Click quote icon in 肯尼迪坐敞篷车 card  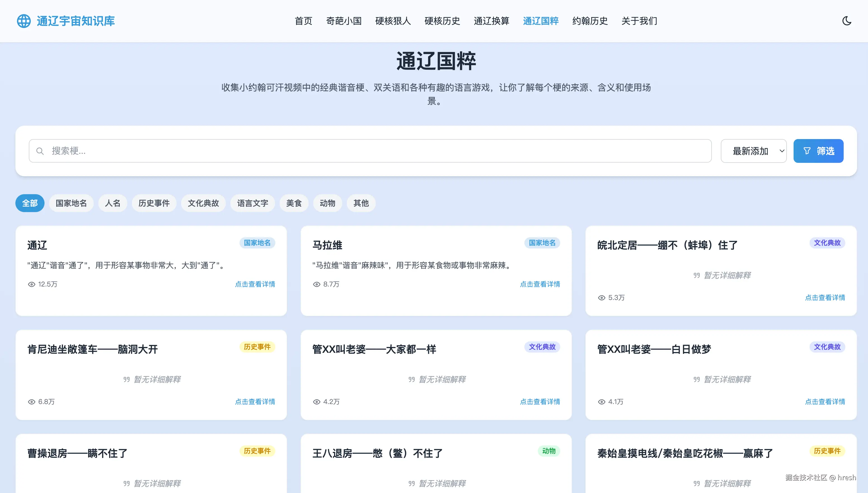tap(126, 380)
